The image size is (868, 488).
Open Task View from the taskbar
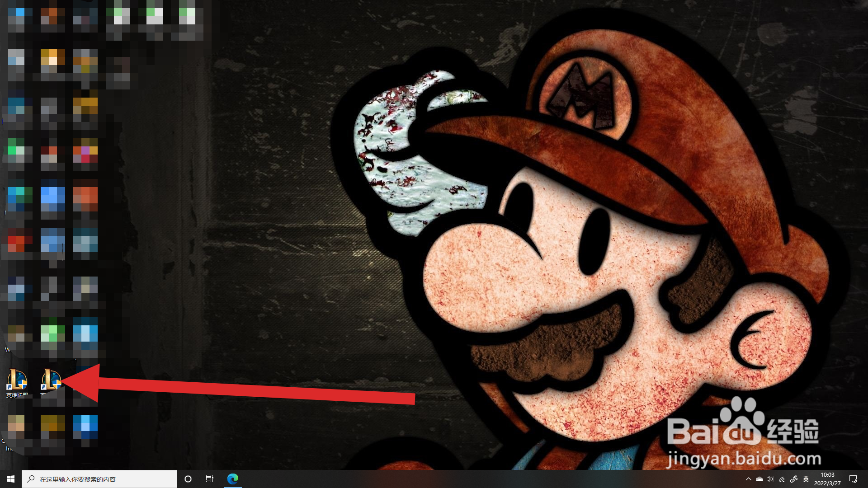[x=210, y=479]
